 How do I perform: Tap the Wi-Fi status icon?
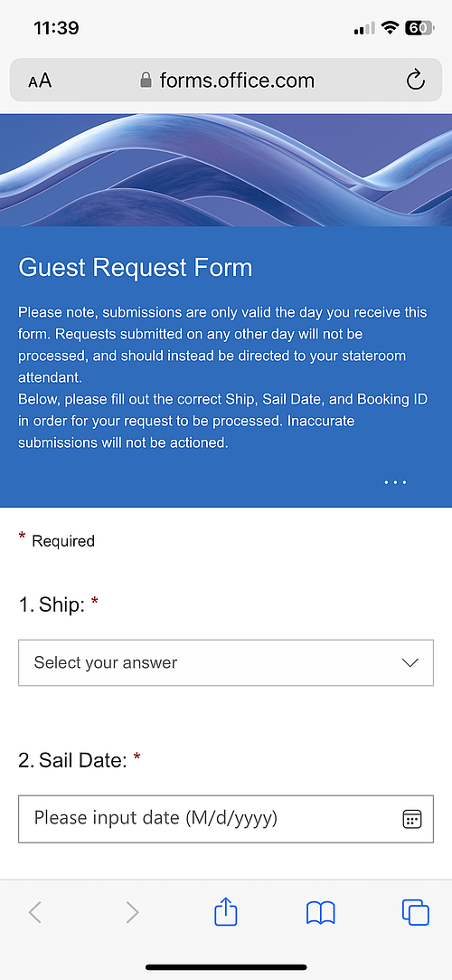(391, 27)
